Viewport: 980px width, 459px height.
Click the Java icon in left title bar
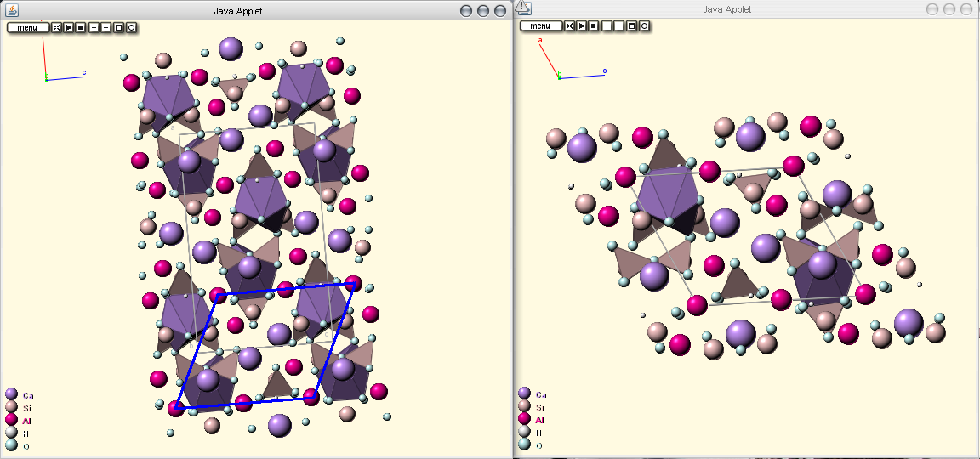[x=12, y=9]
